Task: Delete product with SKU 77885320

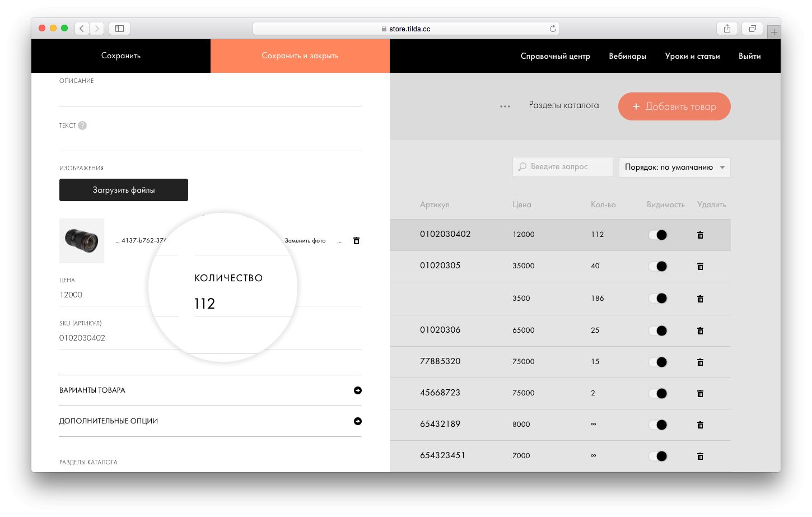Action: click(700, 362)
